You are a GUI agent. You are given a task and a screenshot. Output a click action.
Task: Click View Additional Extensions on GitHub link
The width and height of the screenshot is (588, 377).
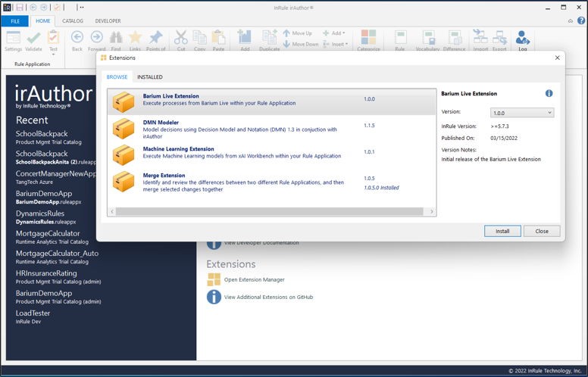(x=268, y=298)
